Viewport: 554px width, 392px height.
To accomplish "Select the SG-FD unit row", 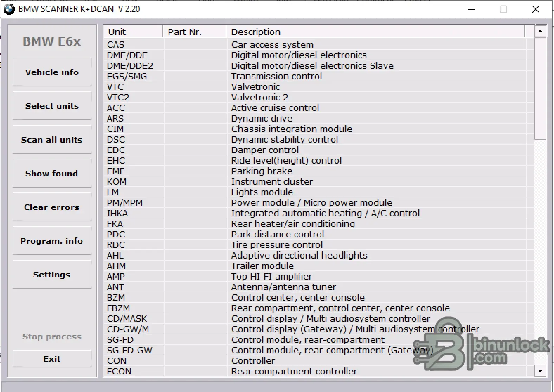I will coord(319,340).
